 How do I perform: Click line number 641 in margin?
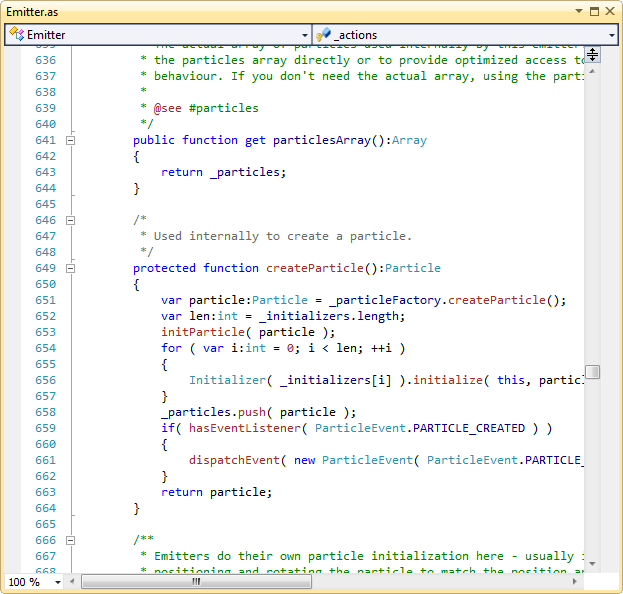45,140
